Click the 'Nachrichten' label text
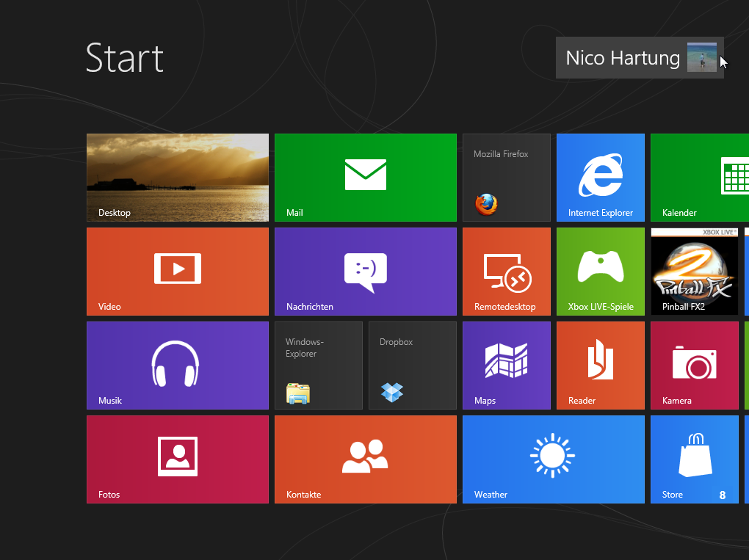749x560 pixels. pos(310,307)
